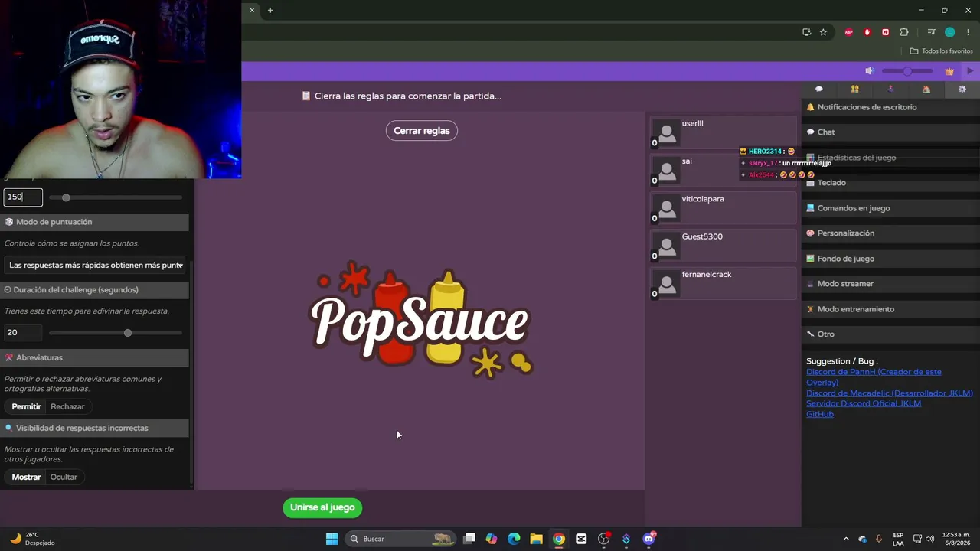Click Unirse al juego button
980x551 pixels.
tap(322, 507)
